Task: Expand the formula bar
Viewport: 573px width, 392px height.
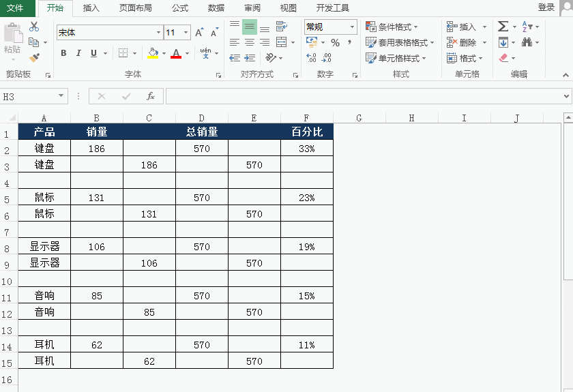Action: [566, 96]
